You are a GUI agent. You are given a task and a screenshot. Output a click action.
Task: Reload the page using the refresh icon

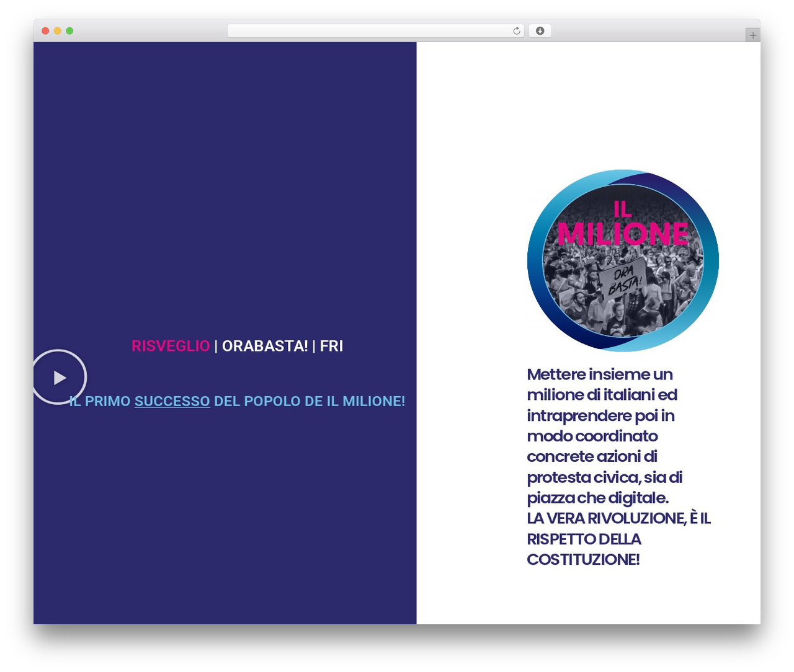click(x=516, y=31)
